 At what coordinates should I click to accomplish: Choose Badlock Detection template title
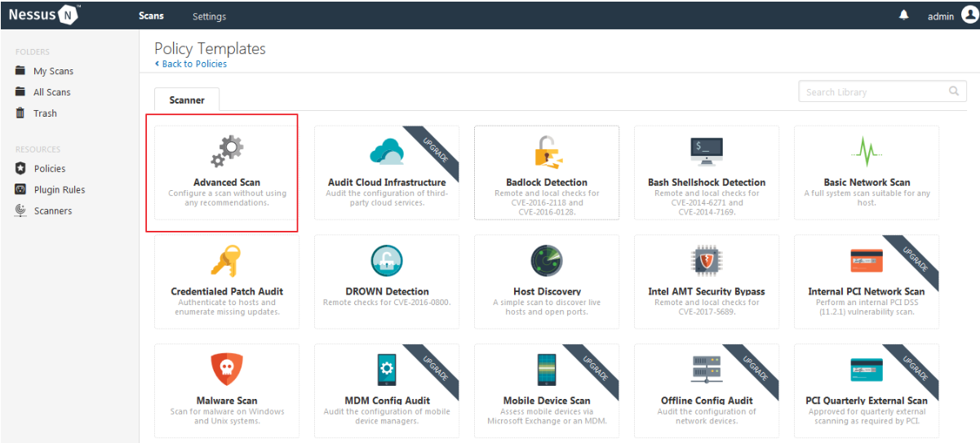(x=547, y=183)
